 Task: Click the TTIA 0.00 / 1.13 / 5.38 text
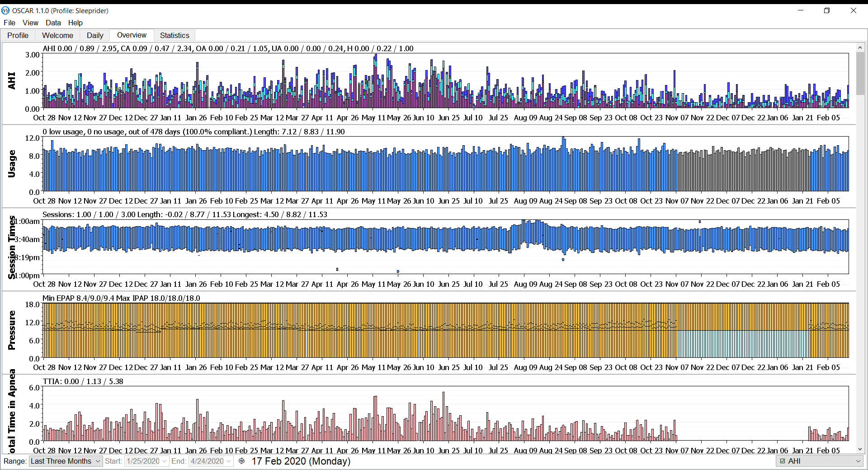point(83,381)
